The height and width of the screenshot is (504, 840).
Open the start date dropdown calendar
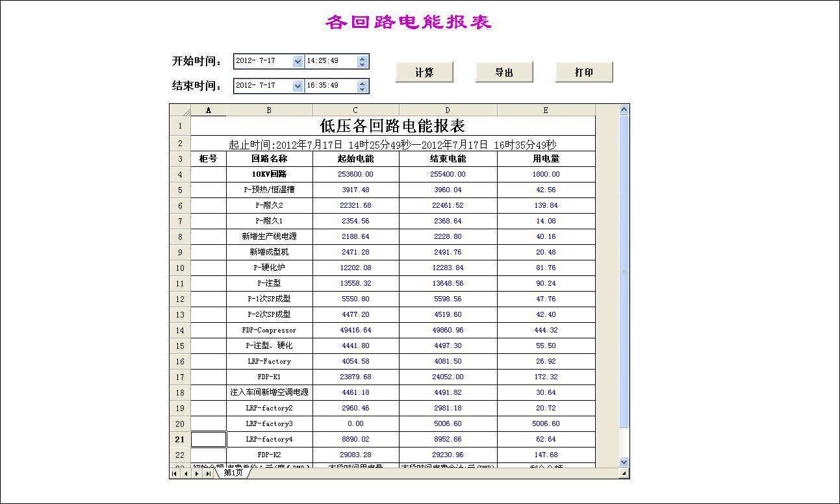click(298, 61)
